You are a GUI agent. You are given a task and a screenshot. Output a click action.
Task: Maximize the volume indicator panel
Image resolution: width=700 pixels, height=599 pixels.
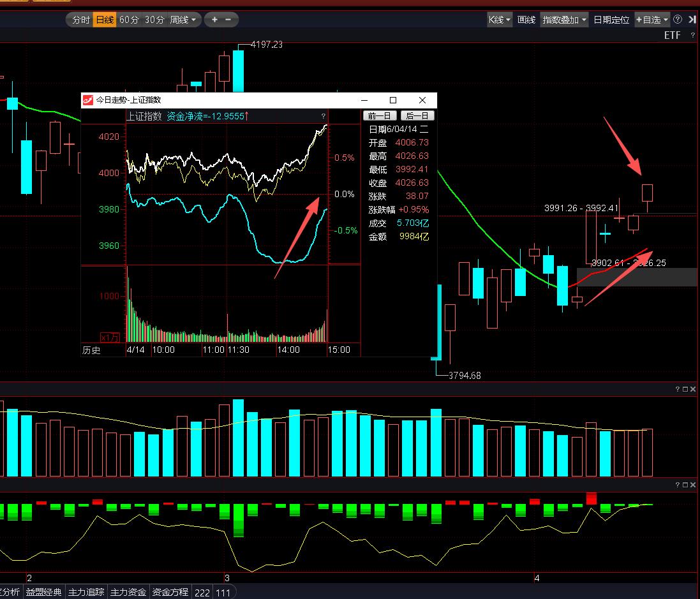click(685, 389)
